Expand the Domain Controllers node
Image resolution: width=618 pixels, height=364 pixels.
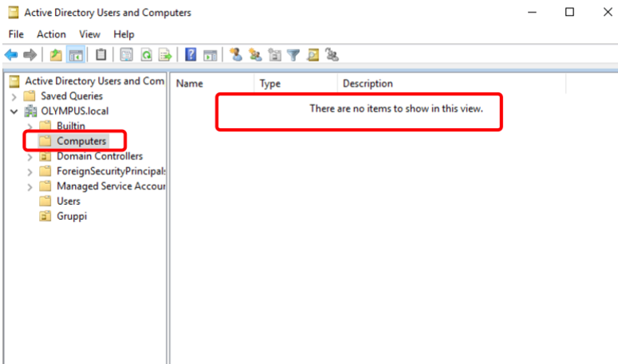(x=30, y=156)
